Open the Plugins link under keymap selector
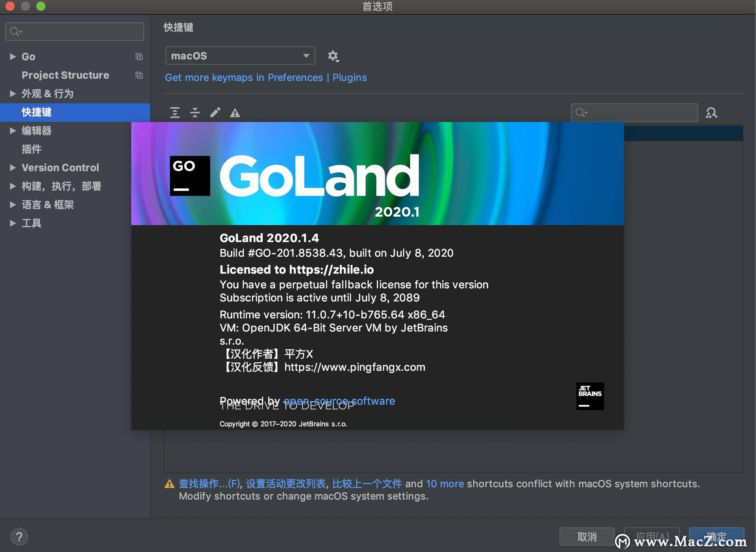 349,78
